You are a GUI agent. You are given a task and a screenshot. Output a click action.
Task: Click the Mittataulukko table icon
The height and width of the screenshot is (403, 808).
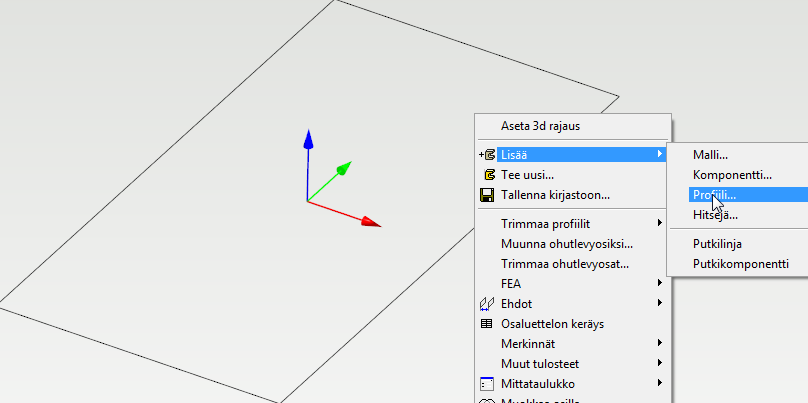(487, 384)
